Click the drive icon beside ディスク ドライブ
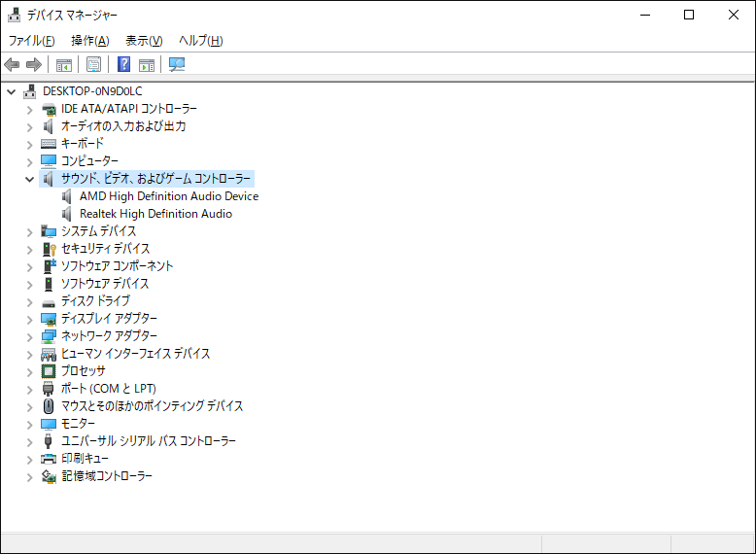 (x=49, y=304)
